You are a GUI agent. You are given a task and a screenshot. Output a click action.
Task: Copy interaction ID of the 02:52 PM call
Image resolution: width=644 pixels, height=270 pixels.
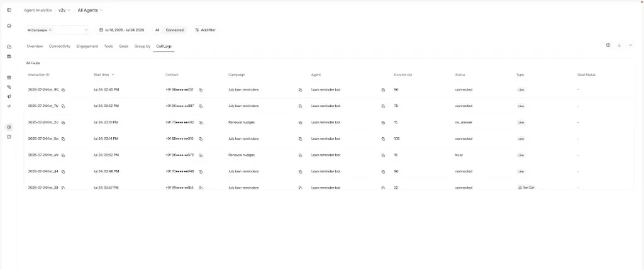(64, 106)
